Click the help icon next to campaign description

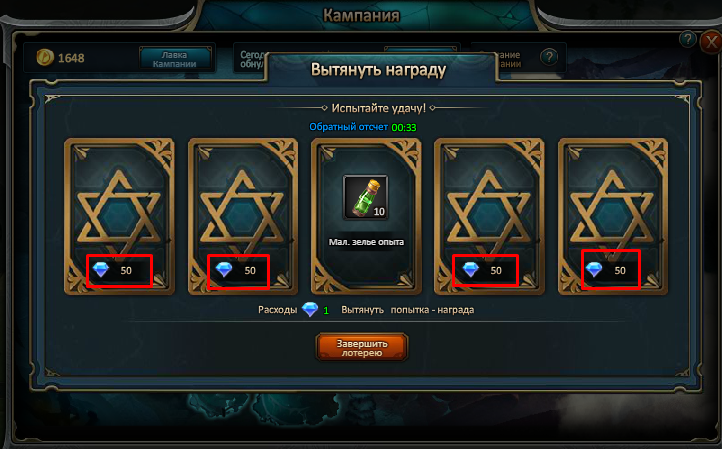point(549,58)
